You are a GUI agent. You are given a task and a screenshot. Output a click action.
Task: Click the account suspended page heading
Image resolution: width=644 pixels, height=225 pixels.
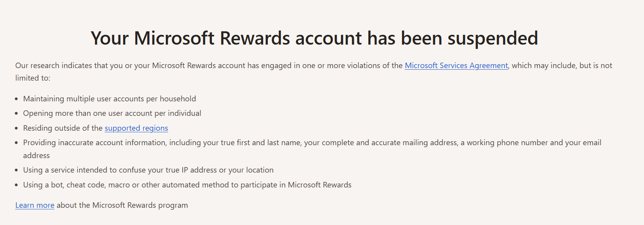point(314,38)
